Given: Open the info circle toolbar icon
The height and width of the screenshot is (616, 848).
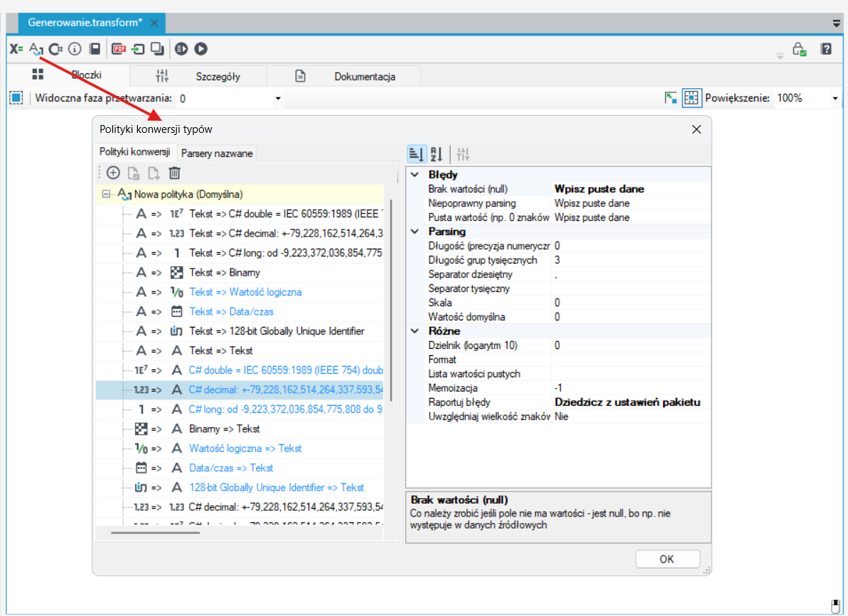Looking at the screenshot, I should (75, 49).
